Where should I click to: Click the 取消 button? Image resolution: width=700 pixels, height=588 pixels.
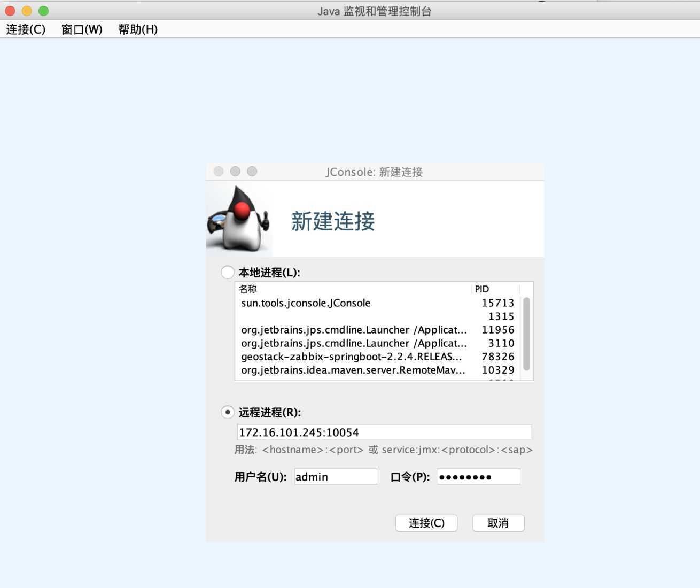pyautogui.click(x=498, y=523)
